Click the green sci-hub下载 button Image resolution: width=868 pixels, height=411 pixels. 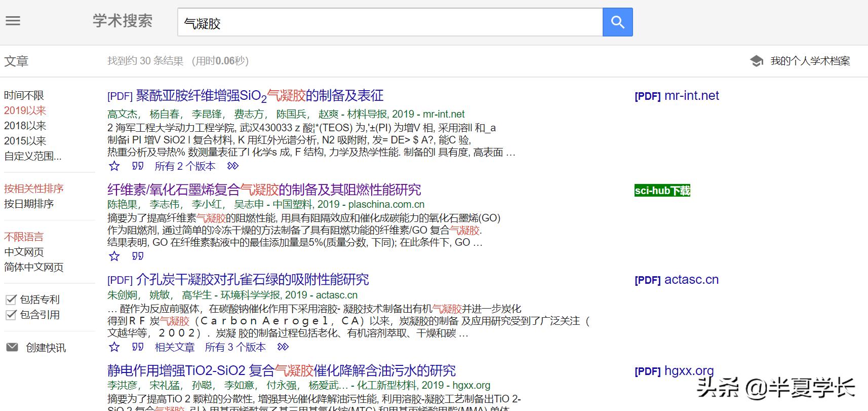662,191
